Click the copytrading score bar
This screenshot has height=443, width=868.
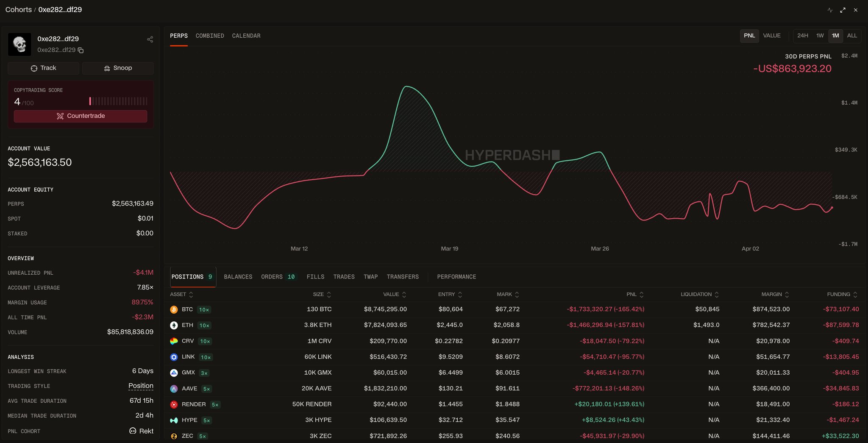point(118,101)
